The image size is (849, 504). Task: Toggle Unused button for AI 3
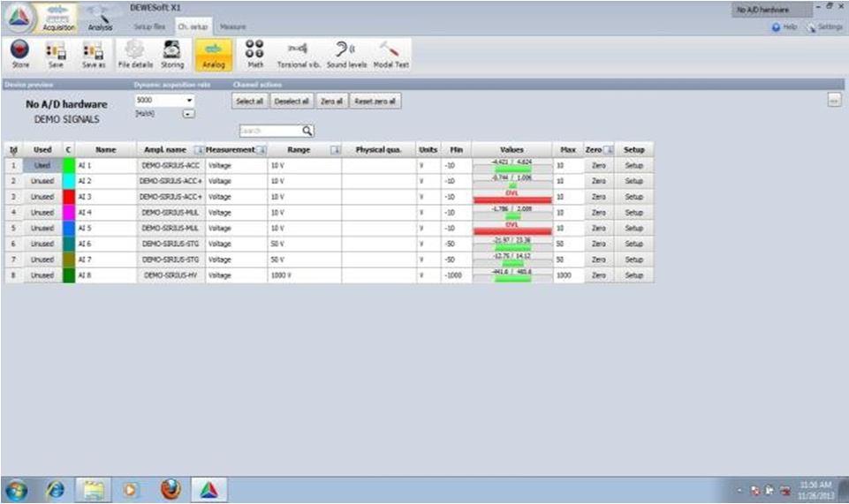point(42,197)
